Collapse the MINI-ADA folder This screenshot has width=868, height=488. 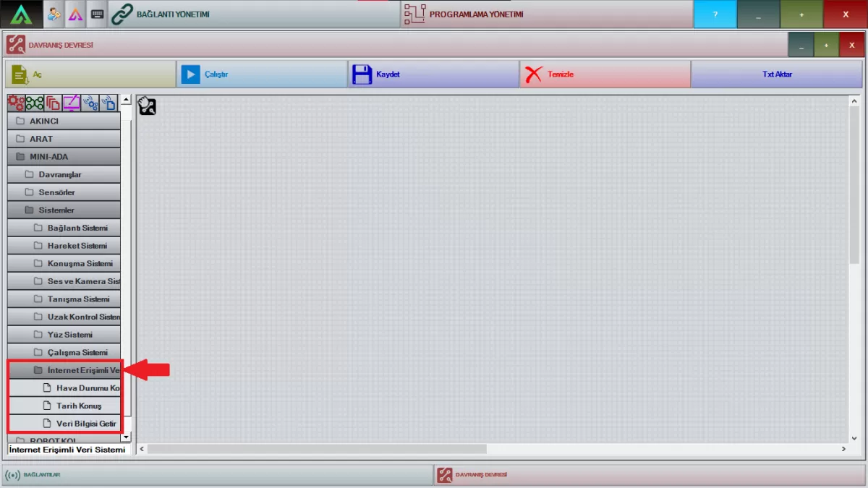[x=64, y=156]
